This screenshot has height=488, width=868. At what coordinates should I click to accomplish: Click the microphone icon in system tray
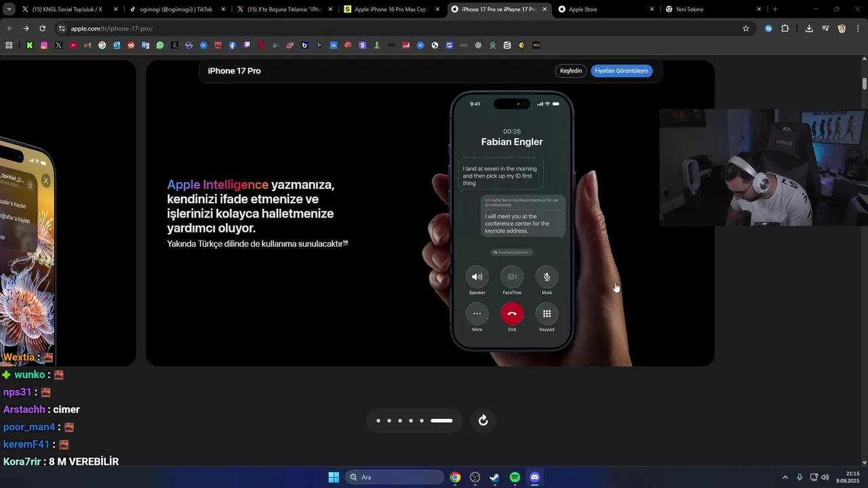800,477
